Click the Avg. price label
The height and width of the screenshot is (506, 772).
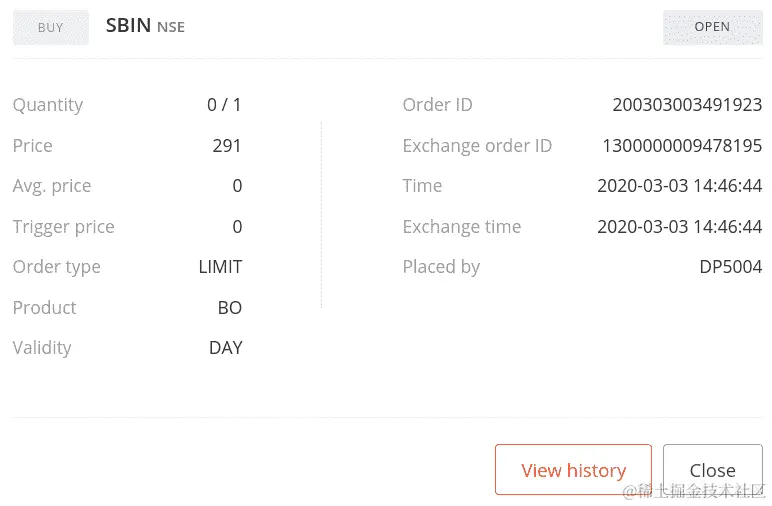point(52,186)
